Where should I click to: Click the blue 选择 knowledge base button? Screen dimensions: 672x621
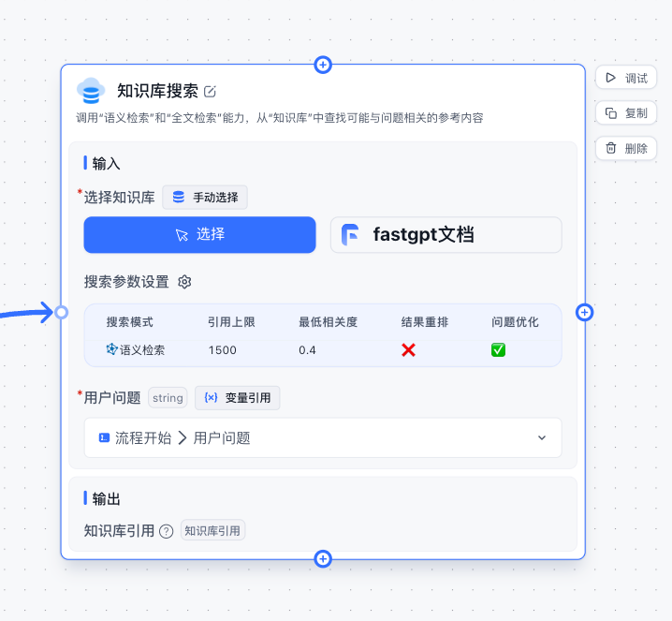(x=199, y=235)
